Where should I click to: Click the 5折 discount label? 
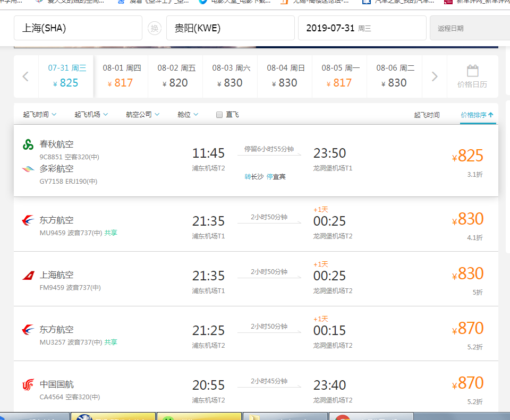pos(478,292)
